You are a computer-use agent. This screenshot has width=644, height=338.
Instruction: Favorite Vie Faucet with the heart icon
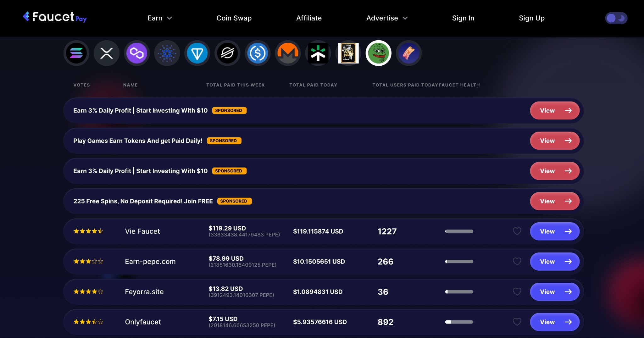click(x=517, y=231)
